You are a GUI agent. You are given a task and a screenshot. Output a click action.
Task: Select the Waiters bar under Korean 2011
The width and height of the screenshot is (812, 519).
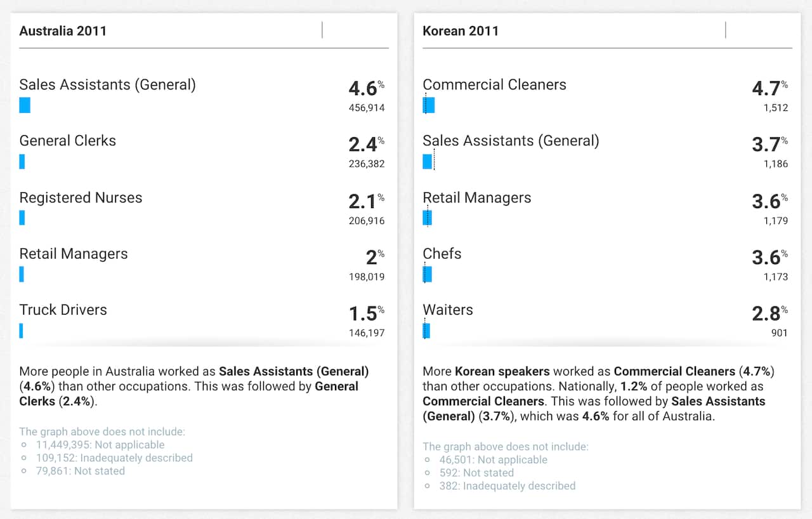point(426,331)
